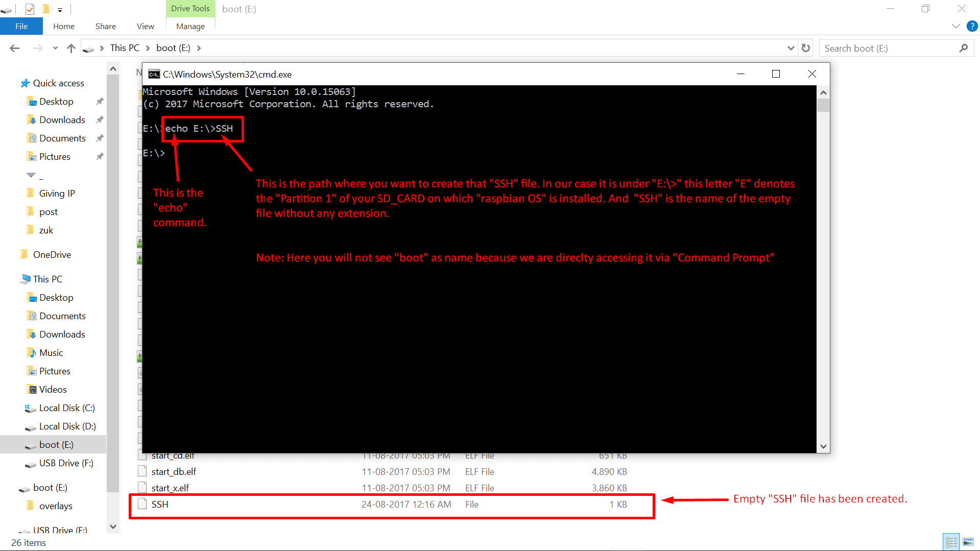This screenshot has width=980, height=551.
Task: Select the start_x.elf file
Action: 170,488
